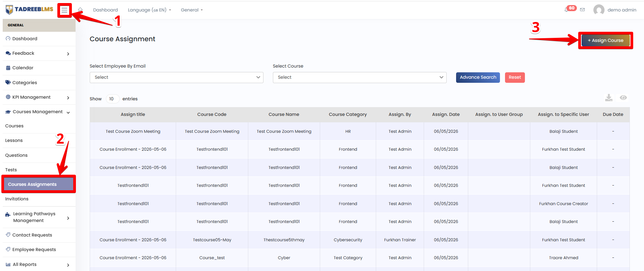Screen dimensions: 644x271
Task: Open the notifications bell icon
Action: point(566,10)
